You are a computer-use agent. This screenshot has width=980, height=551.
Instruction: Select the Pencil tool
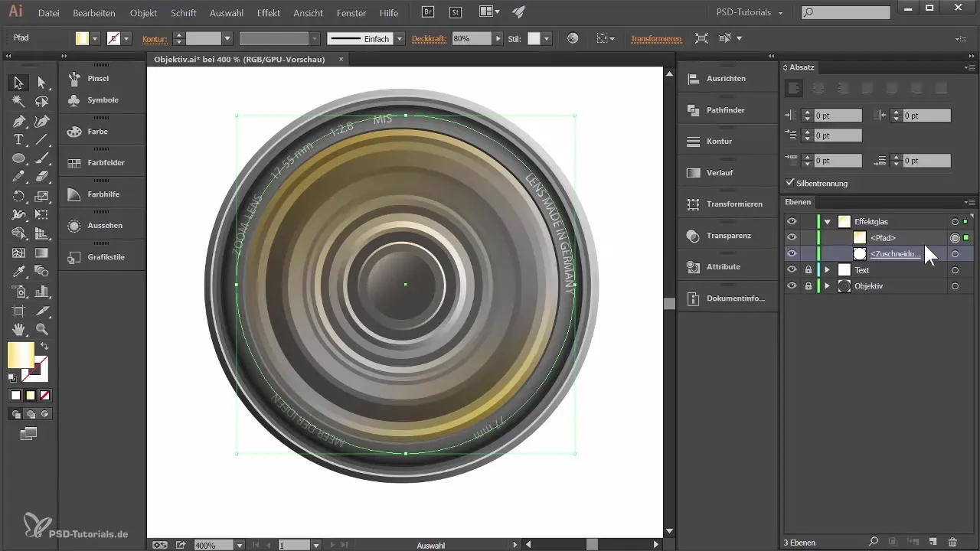(x=18, y=178)
